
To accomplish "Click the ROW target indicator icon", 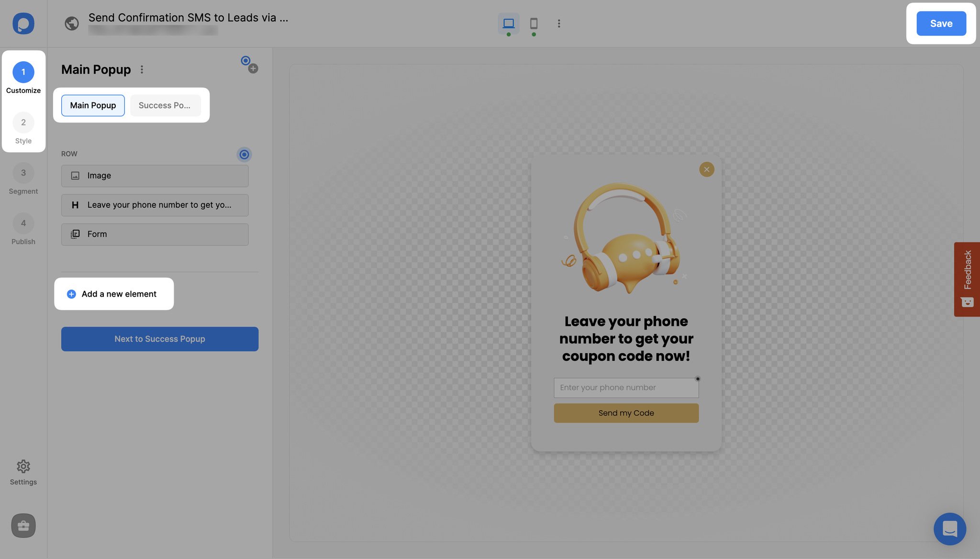I will click(244, 154).
